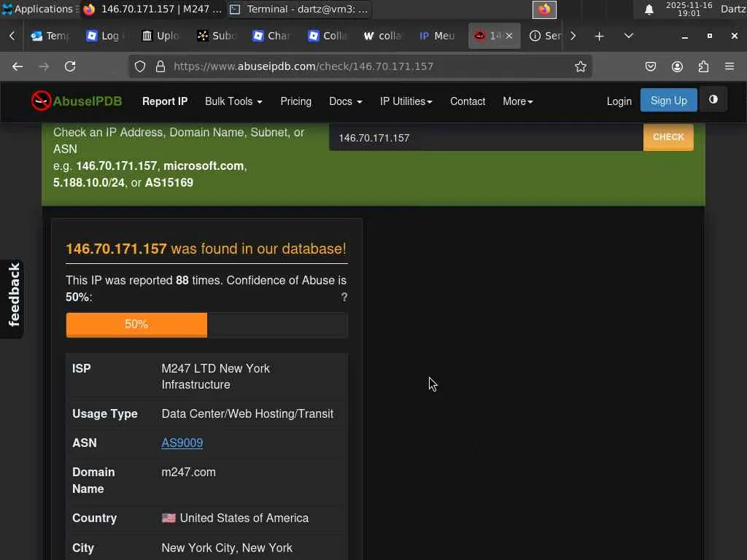Select the Data Center/Web Hosting/Transit text
The height and width of the screenshot is (560, 747).
(x=247, y=414)
